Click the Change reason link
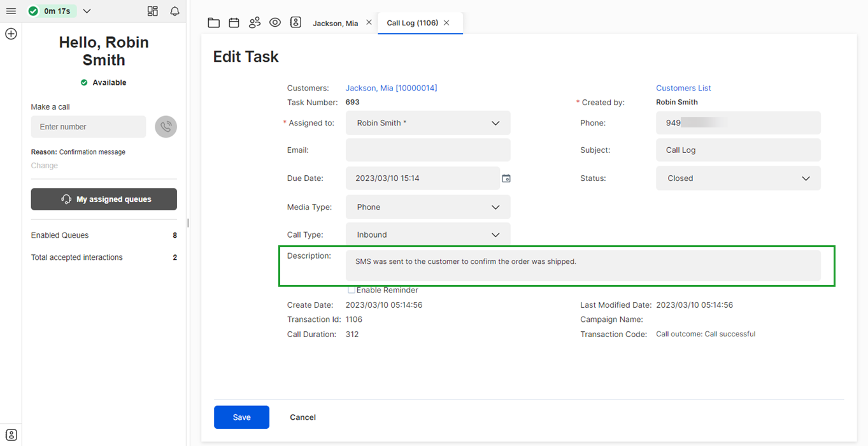The width and height of the screenshot is (868, 446). 45,166
